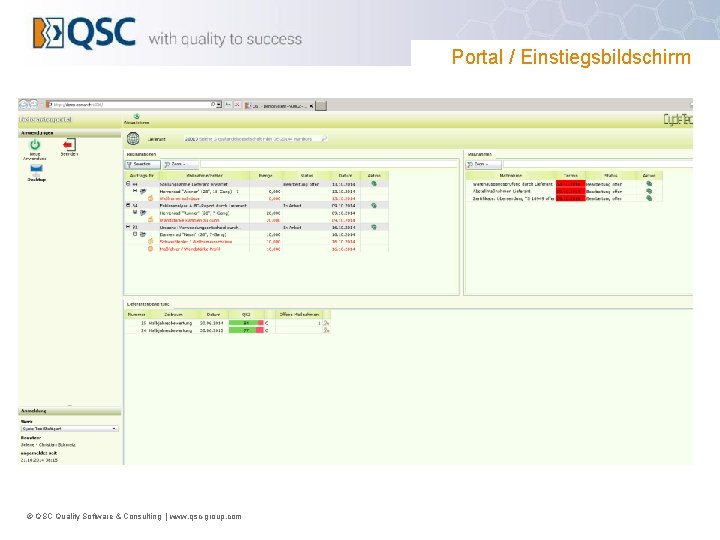Image resolution: width=720 pixels, height=540 pixels.
Task: Open details icon for evaluation number 35
Action: click(x=326, y=323)
